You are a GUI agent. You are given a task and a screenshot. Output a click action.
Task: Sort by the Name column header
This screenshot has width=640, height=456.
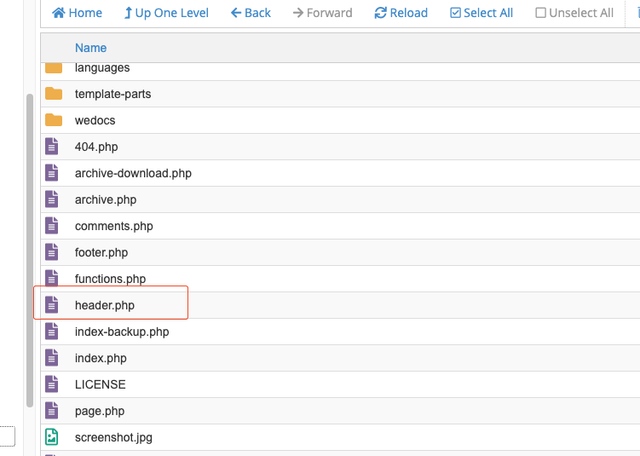91,48
